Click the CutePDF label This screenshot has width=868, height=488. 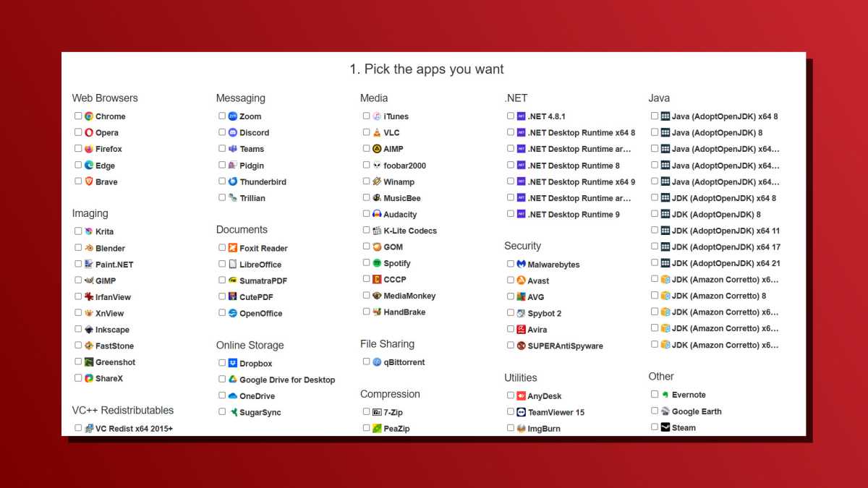(x=256, y=297)
